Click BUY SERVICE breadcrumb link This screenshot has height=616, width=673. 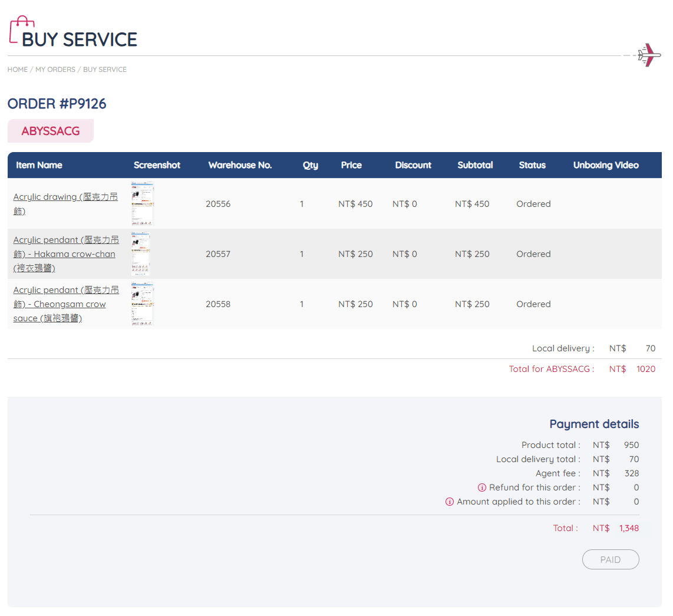(x=105, y=70)
